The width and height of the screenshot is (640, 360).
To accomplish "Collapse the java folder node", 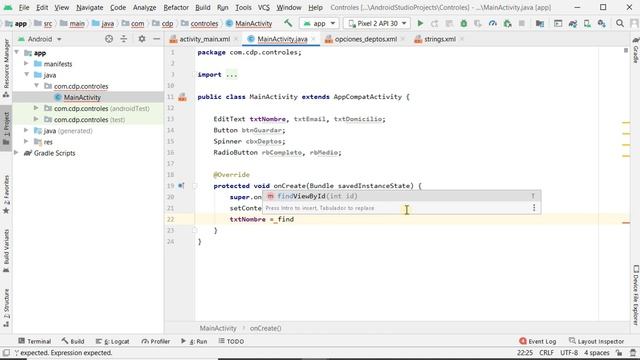I will (x=26, y=75).
